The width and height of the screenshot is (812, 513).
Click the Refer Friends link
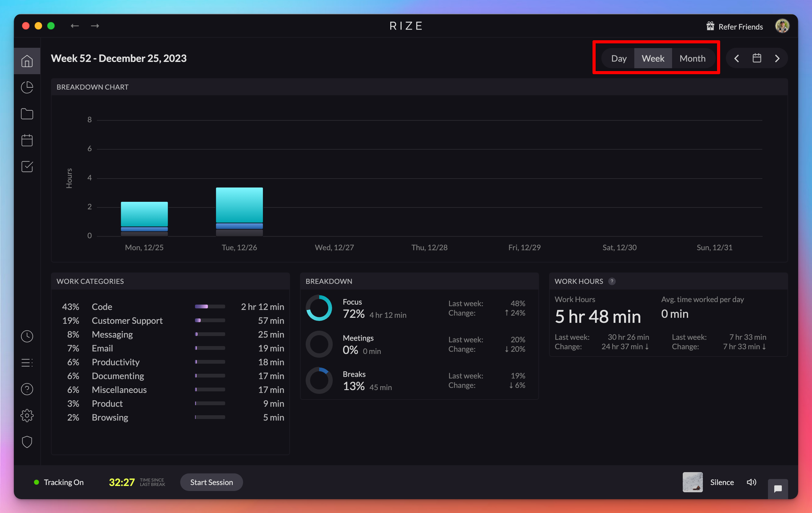coord(741,27)
